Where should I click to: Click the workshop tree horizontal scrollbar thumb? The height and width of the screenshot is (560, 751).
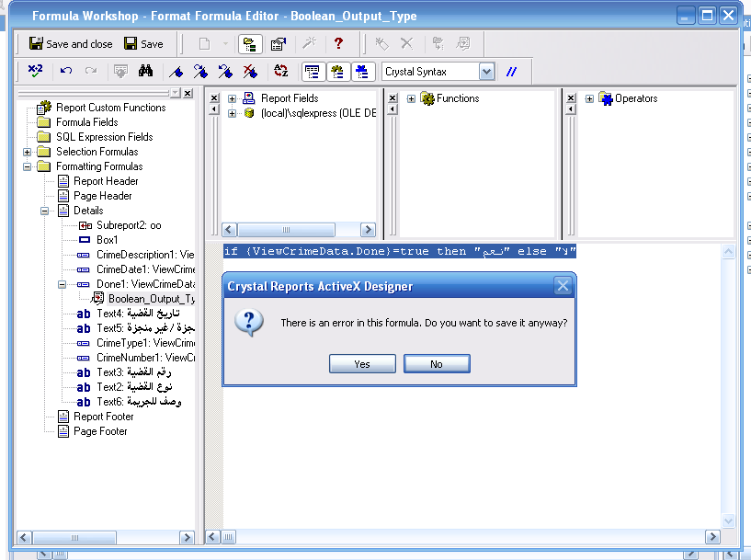[74, 538]
